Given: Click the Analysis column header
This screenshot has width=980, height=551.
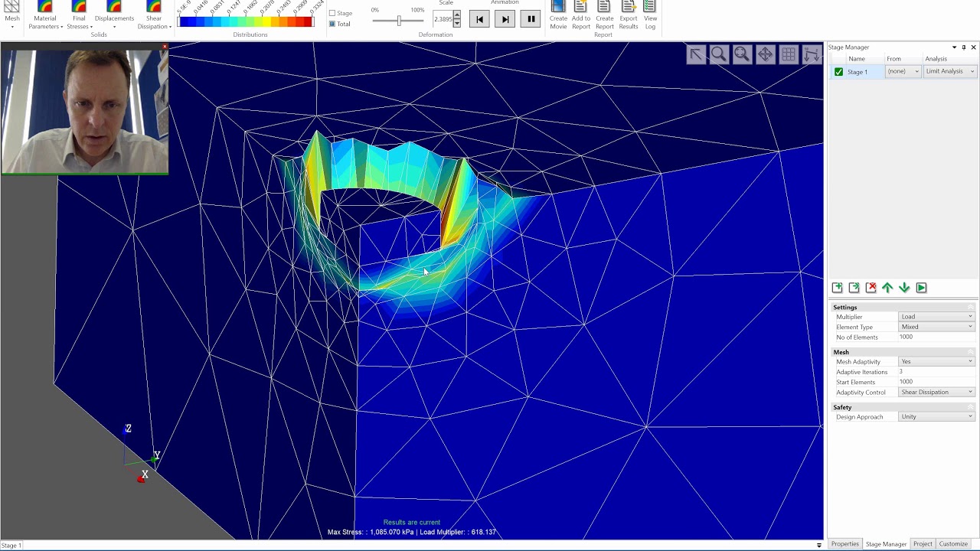Looking at the screenshot, I should click(x=936, y=59).
